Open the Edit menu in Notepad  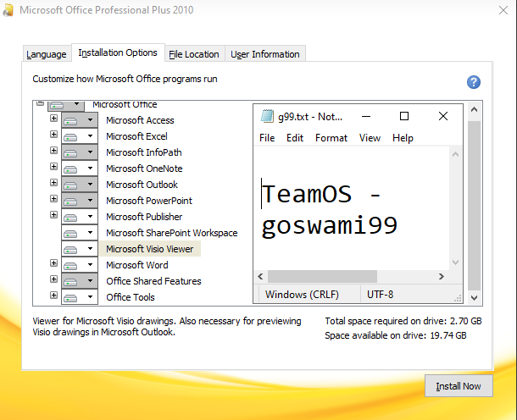(295, 138)
